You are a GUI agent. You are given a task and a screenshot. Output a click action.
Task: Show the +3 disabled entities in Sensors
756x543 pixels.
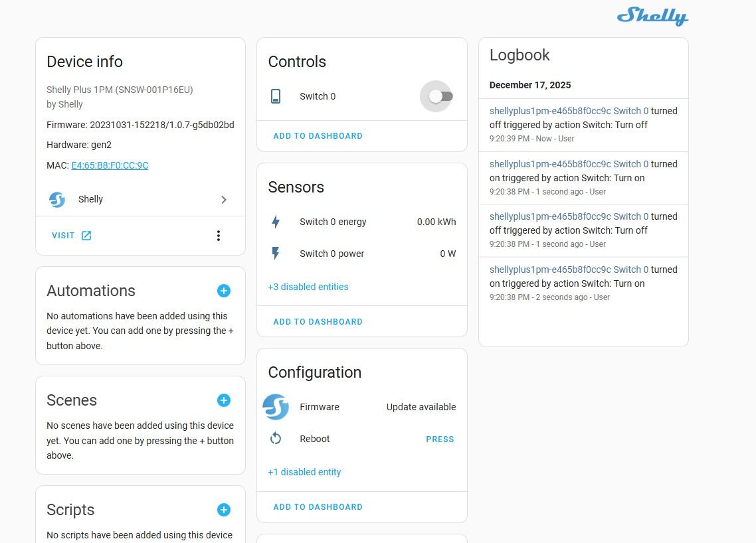tap(308, 287)
